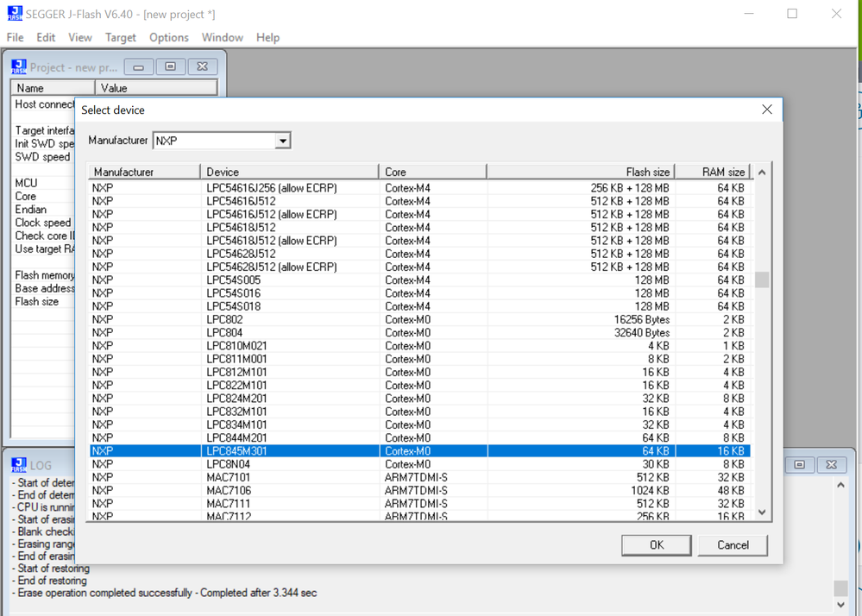
Task: Close the Select device dialog
Action: click(767, 110)
